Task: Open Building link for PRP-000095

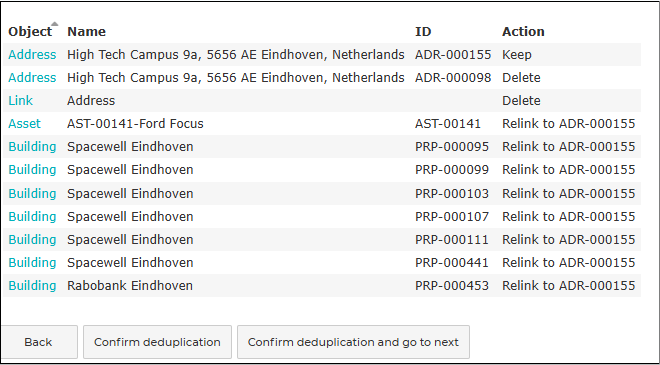Action: tap(32, 147)
